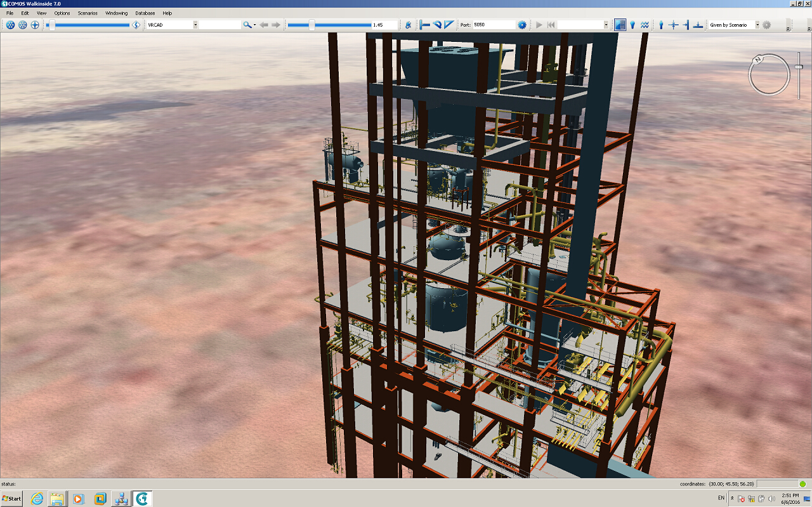Screen dimensions: 812x507
Task: Click the second blue circular view-mode button
Action: [23, 25]
